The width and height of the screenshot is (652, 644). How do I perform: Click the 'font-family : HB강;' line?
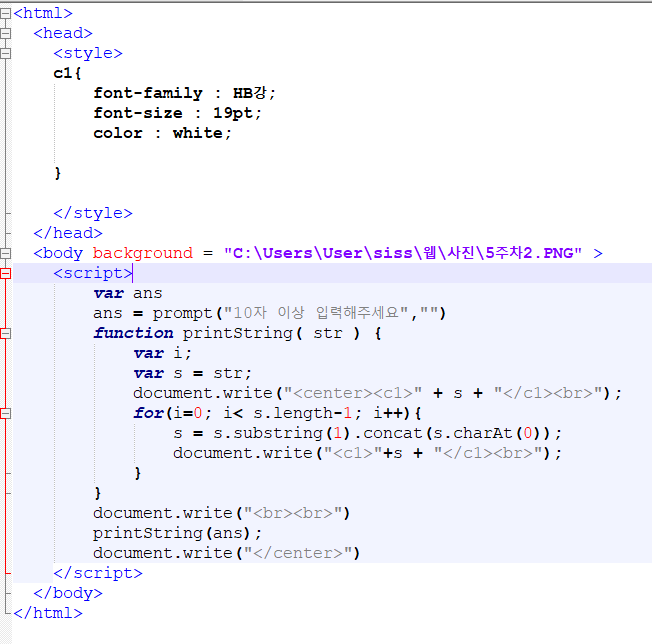click(x=184, y=93)
